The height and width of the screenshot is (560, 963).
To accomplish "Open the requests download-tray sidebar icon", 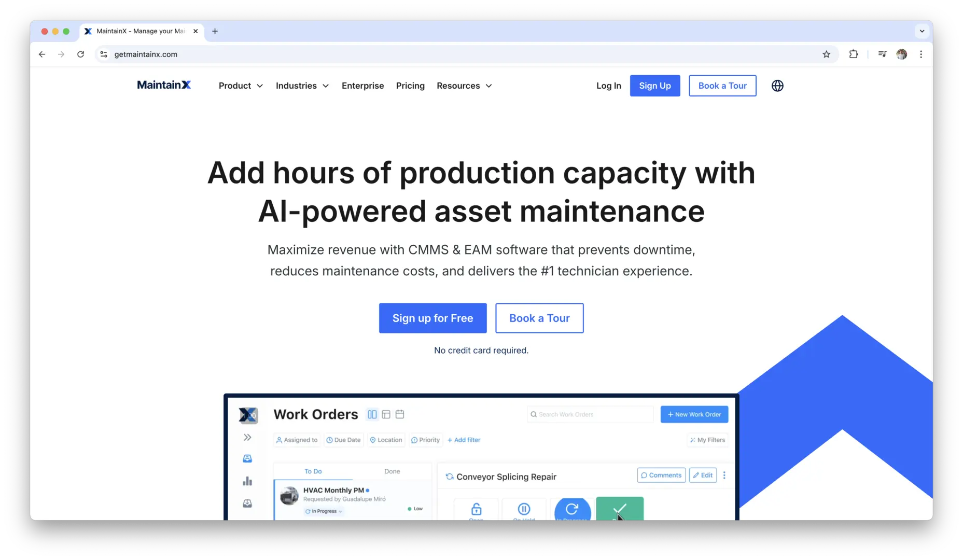I will point(247,503).
